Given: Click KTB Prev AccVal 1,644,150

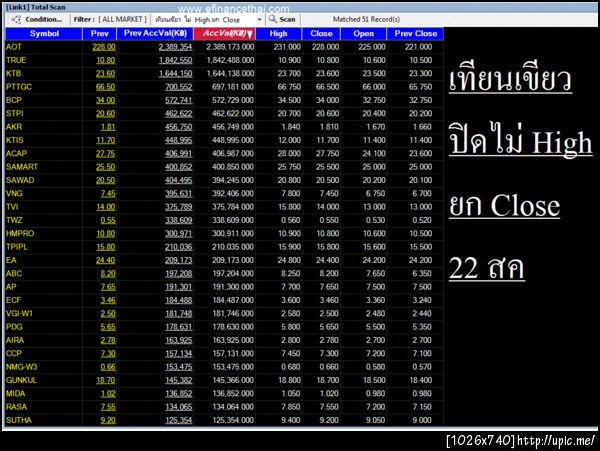Looking at the screenshot, I should (x=176, y=73).
